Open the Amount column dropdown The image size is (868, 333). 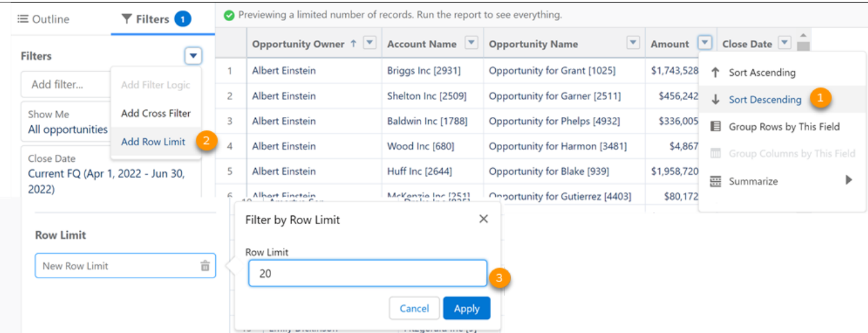(x=705, y=43)
